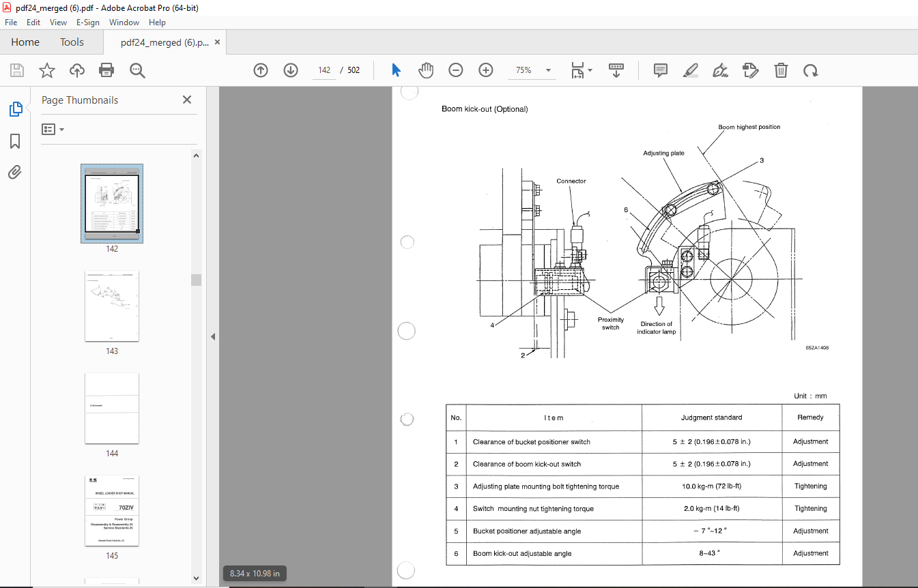Activate the Hand pan tool

click(426, 70)
